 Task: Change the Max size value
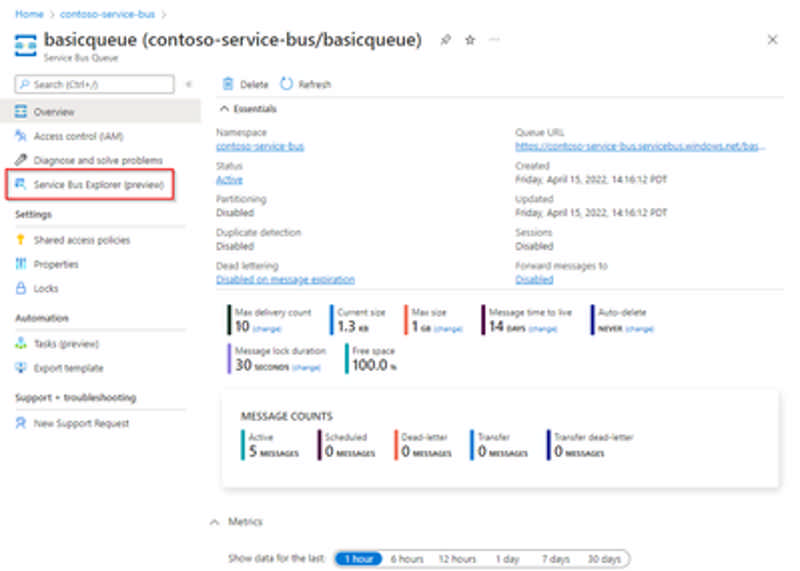coord(448,329)
